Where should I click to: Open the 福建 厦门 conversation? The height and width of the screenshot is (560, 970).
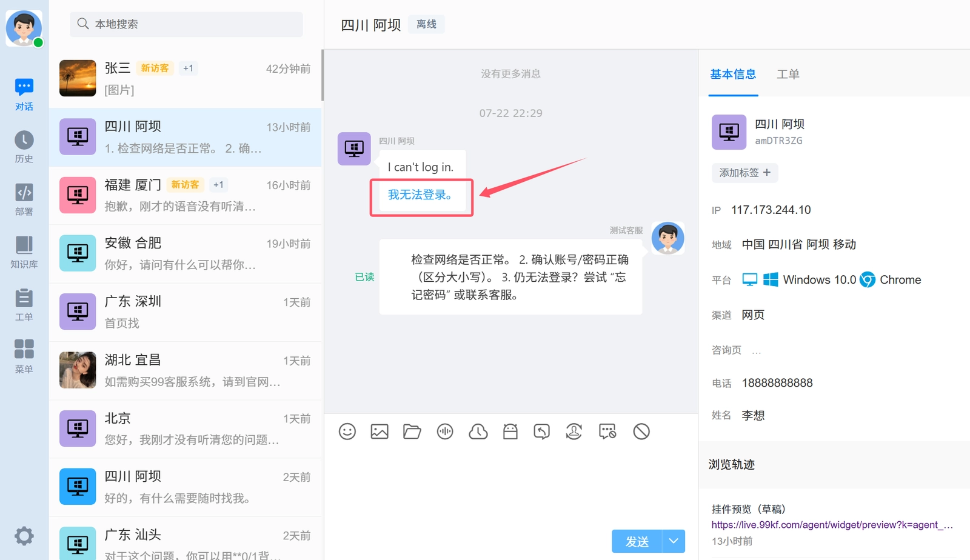185,195
